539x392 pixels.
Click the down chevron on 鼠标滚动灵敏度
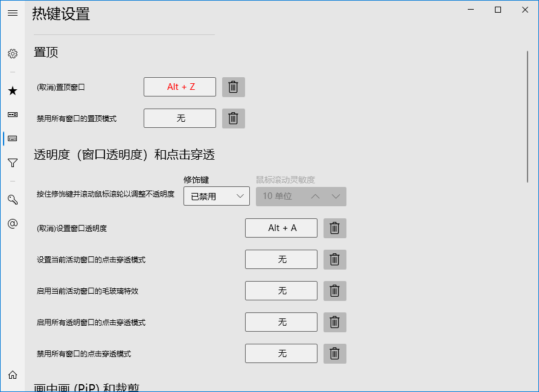pyautogui.click(x=336, y=196)
